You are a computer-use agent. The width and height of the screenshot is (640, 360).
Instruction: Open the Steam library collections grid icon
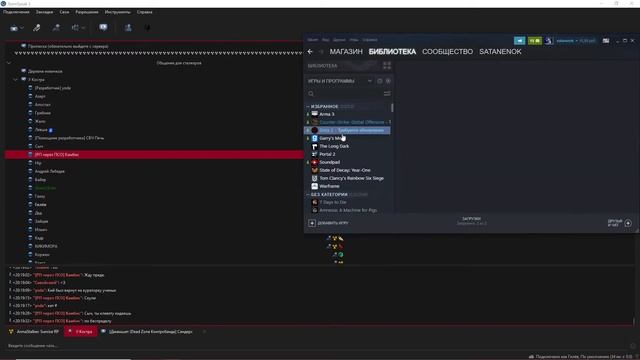[387, 65]
